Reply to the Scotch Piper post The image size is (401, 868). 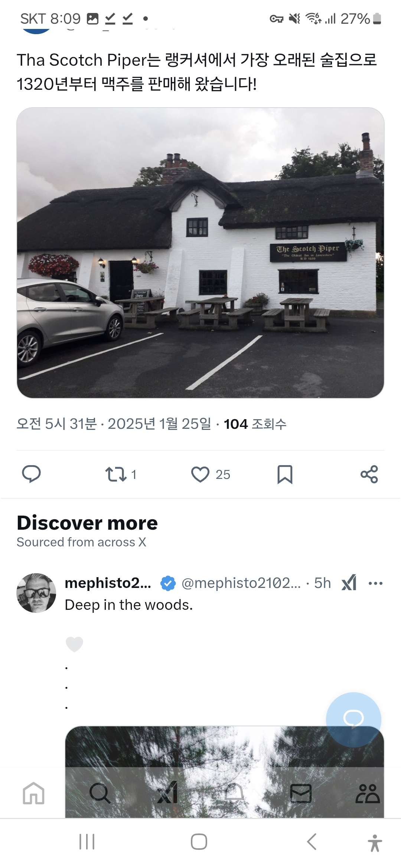coord(32,474)
